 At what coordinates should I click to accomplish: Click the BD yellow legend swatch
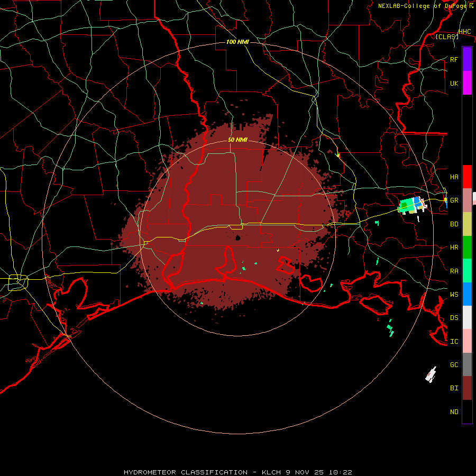pos(467,224)
